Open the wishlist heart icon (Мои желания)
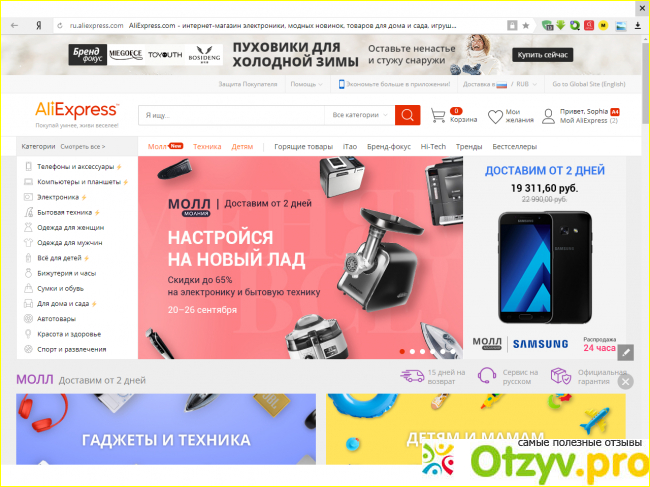Screen dimensions: 650x487 pyautogui.click(x=496, y=115)
